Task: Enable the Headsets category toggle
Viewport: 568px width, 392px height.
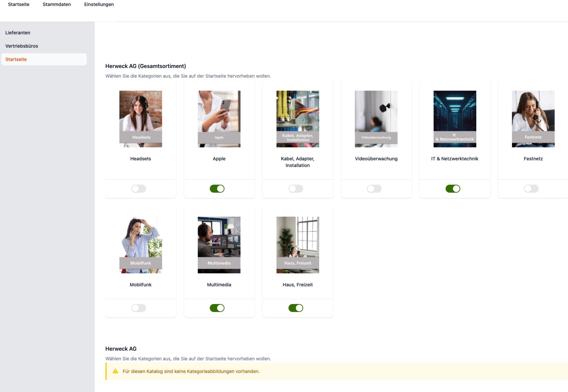Action: (139, 189)
